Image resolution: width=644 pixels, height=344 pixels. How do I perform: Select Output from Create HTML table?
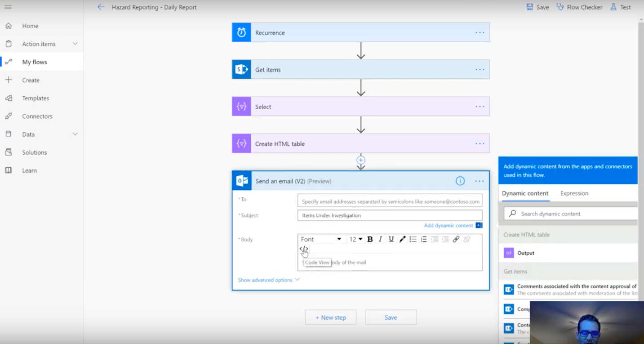tap(568, 253)
